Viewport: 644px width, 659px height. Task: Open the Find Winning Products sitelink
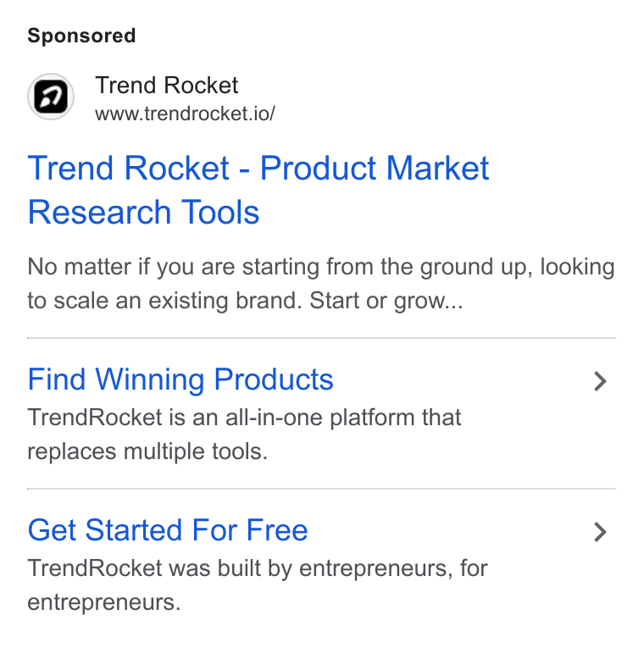tap(180, 379)
